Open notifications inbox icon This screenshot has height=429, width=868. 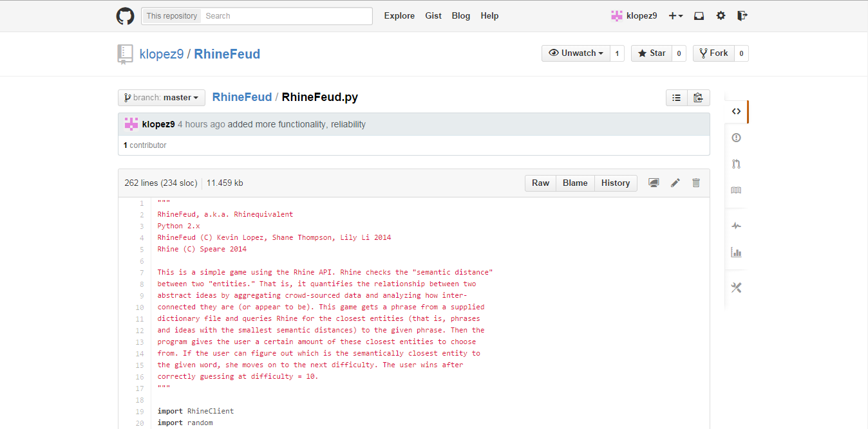[699, 16]
